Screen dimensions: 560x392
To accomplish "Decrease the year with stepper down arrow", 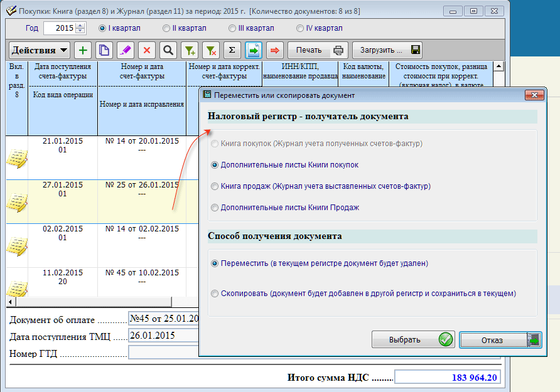I will [x=81, y=31].
